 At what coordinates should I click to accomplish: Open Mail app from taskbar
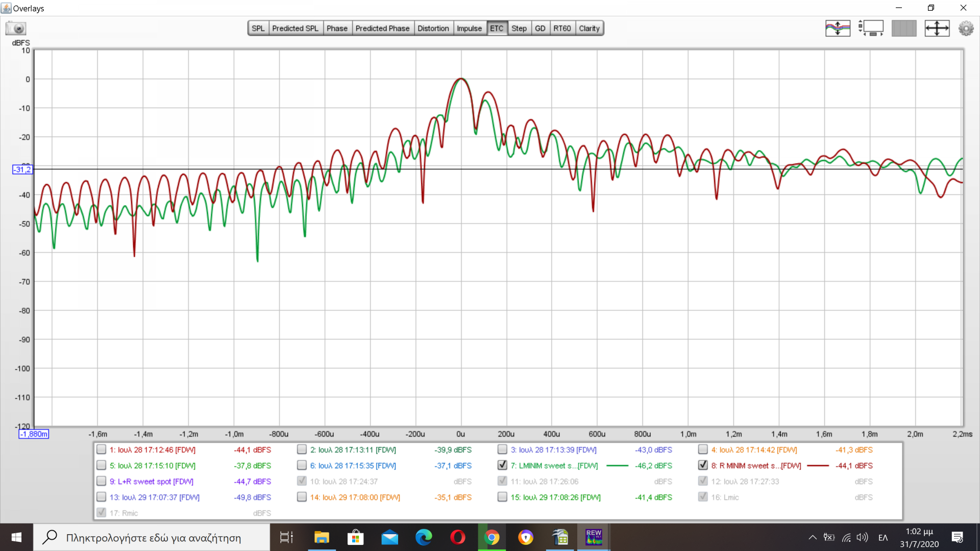tap(389, 537)
